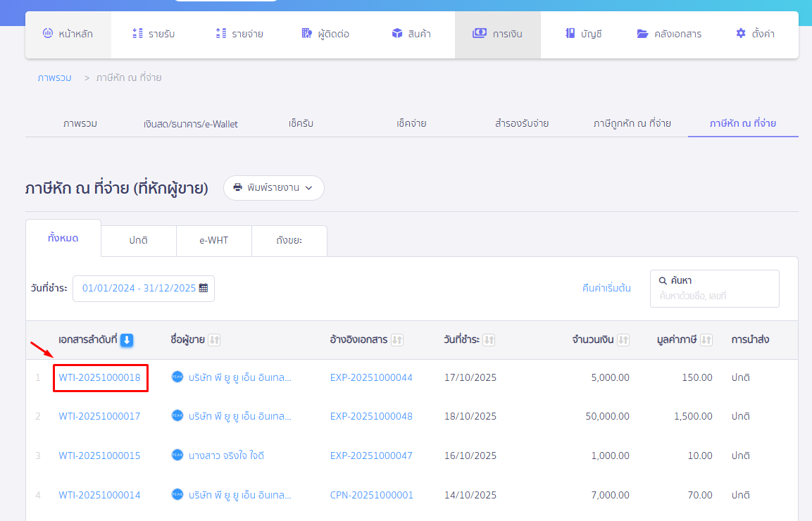The height and width of the screenshot is (521, 812).
Task: Click คืนค่าเริ่มต้น reset link
Action: point(606,288)
